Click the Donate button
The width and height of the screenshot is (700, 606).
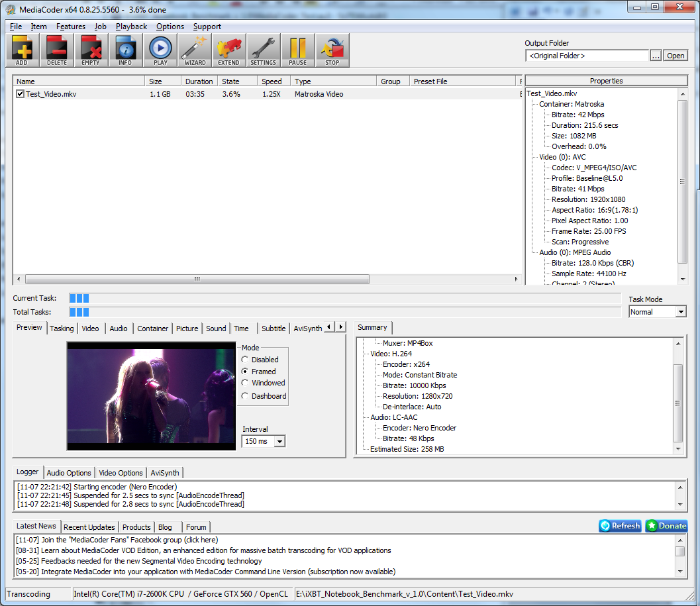click(666, 526)
